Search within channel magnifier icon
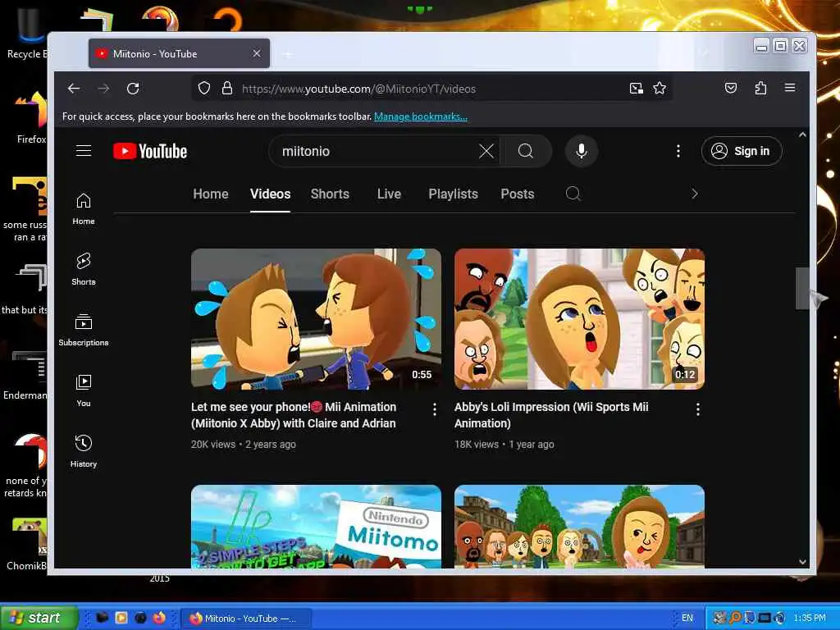The width and height of the screenshot is (840, 630). 573,194
